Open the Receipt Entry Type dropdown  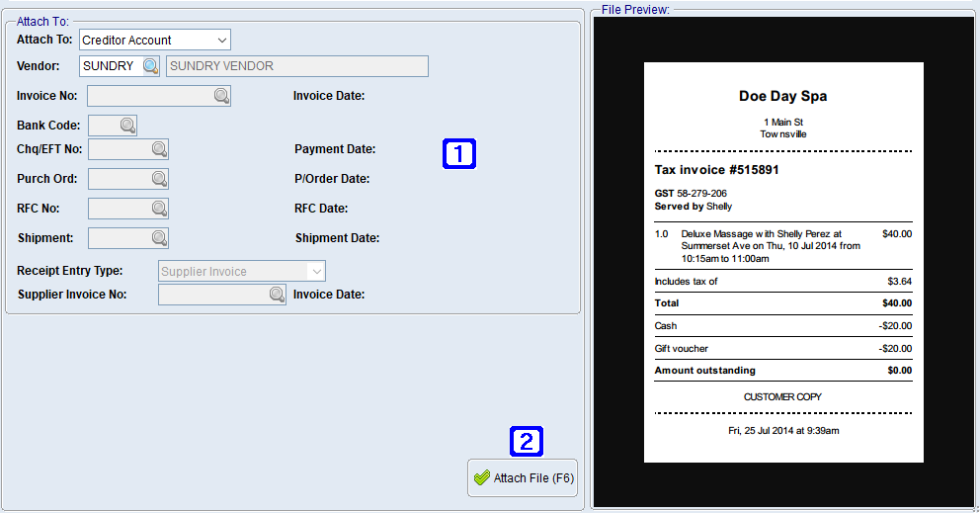316,271
